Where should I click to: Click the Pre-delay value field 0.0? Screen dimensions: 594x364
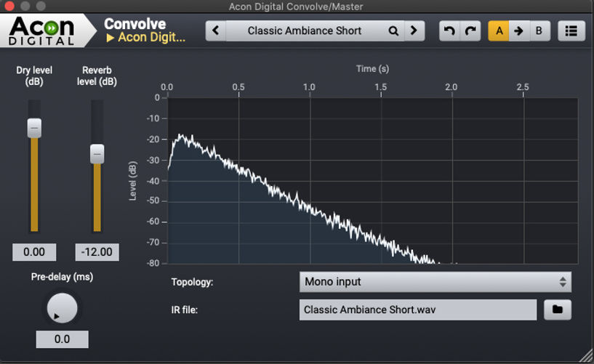click(62, 339)
